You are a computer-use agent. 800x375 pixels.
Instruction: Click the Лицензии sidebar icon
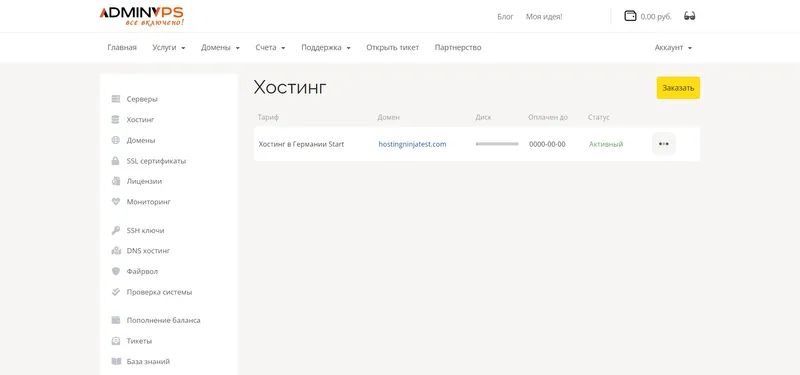(x=116, y=181)
